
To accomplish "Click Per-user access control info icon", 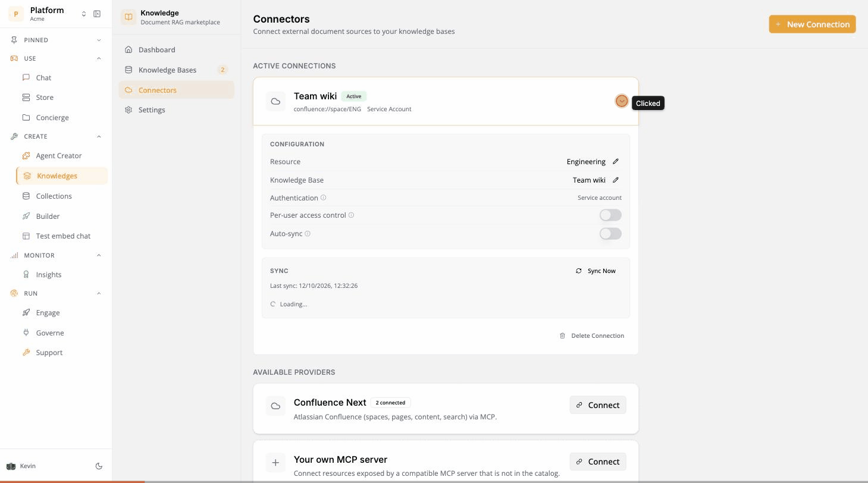I will [x=351, y=215].
